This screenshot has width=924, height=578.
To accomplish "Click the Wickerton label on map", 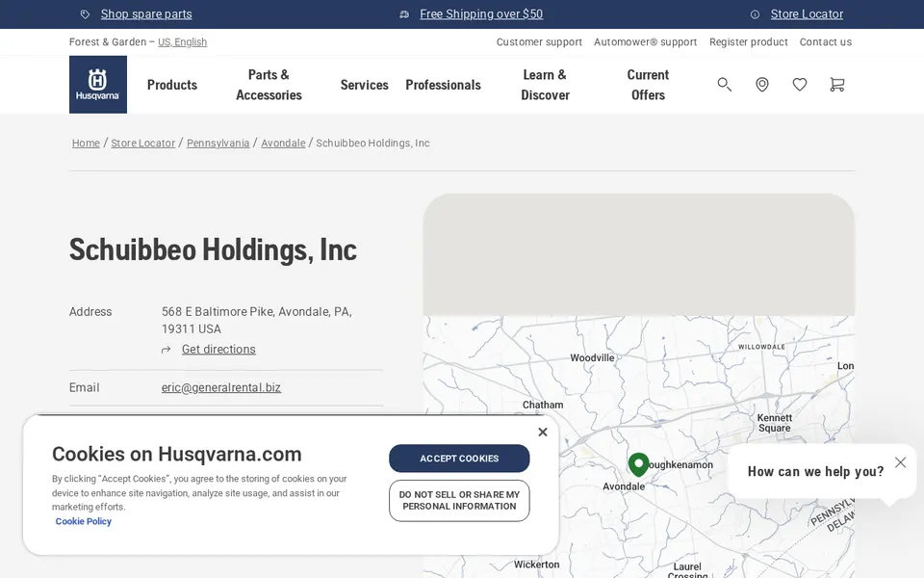I will 536,565.
